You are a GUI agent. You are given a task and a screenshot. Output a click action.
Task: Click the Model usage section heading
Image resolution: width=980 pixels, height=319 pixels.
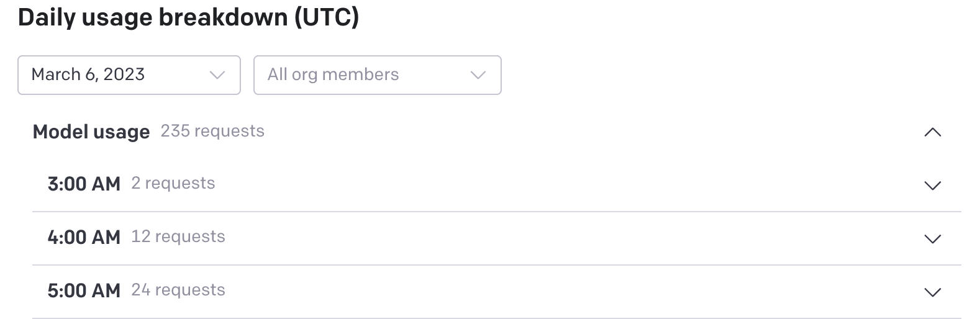(91, 132)
